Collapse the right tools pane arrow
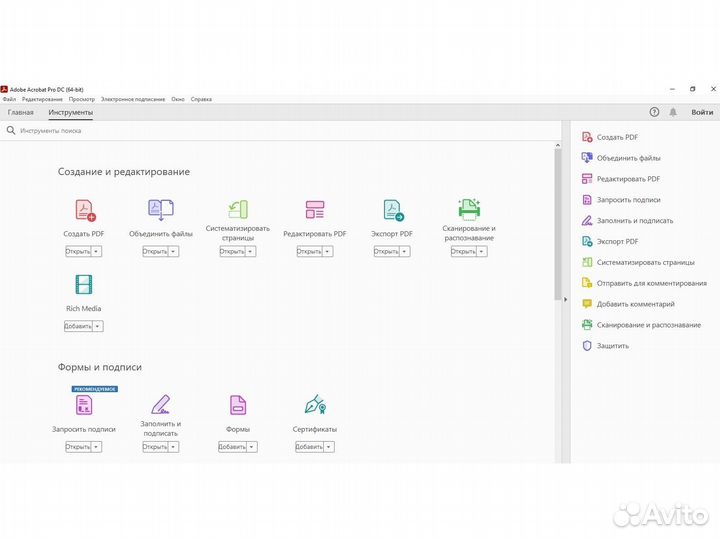The width and height of the screenshot is (720, 540). coord(565,300)
